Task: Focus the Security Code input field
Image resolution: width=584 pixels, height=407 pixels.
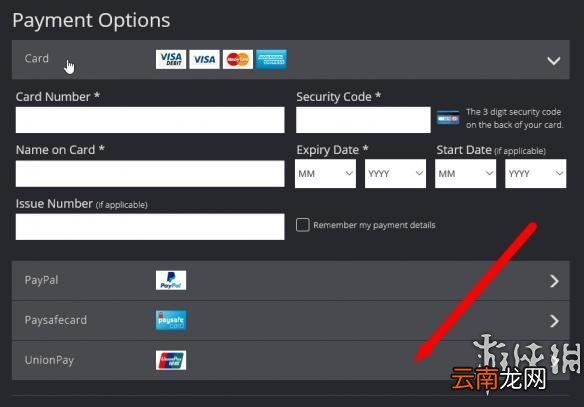Action: click(363, 120)
